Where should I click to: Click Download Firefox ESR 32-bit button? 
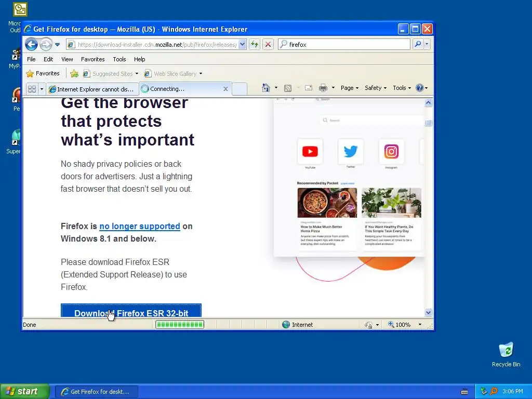point(131,311)
